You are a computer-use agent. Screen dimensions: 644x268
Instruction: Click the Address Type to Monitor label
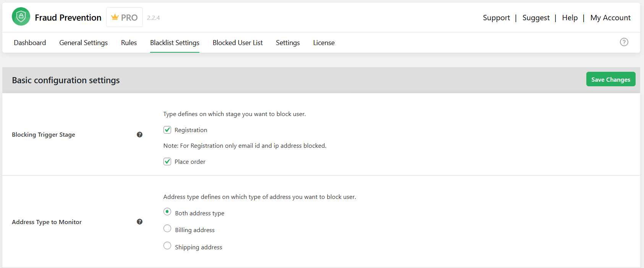47,222
